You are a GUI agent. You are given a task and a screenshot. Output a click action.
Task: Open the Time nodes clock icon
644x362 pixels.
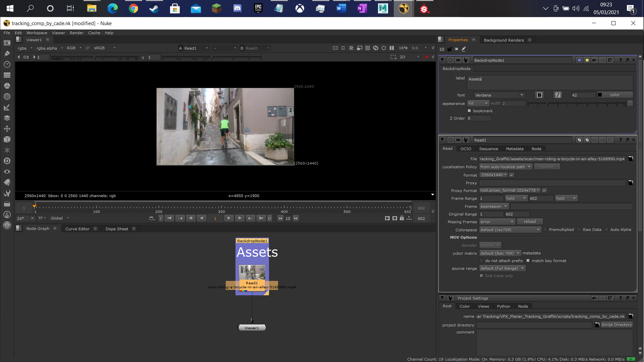[7, 64]
